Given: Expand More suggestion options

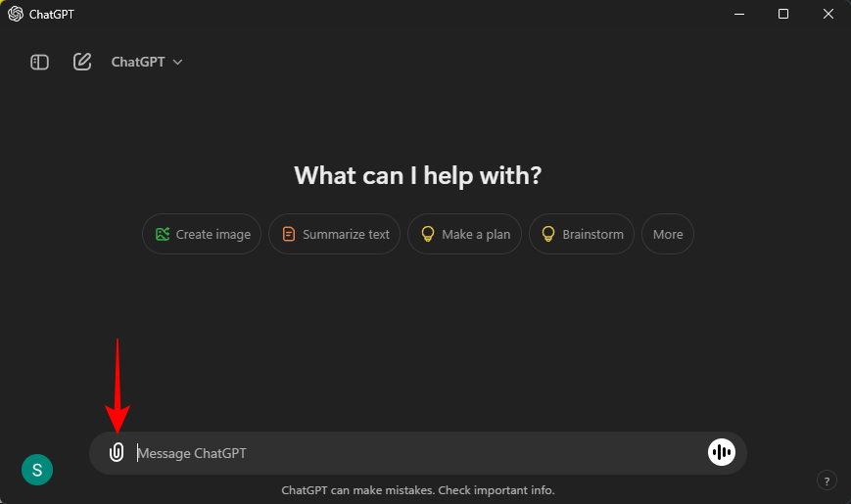Looking at the screenshot, I should [668, 234].
